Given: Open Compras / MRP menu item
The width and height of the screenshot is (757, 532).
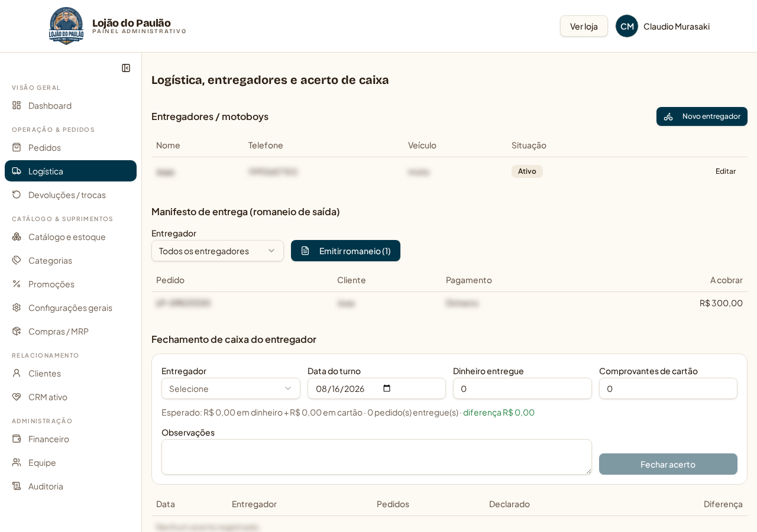Looking at the screenshot, I should tap(70, 331).
